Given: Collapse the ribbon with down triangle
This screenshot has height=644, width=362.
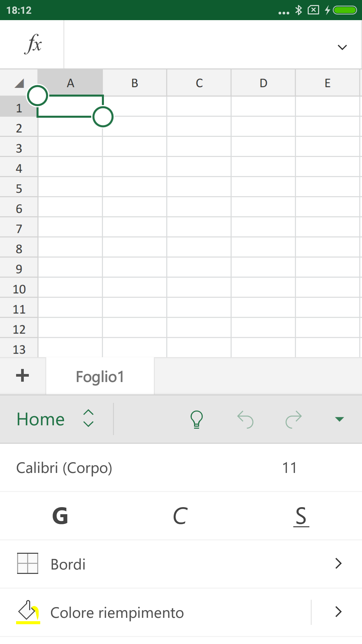Looking at the screenshot, I should pyautogui.click(x=340, y=419).
